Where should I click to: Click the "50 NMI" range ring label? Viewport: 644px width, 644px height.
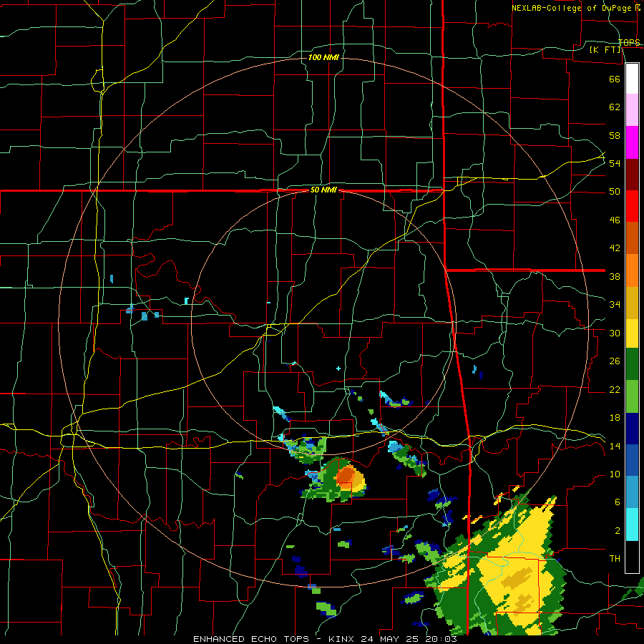tap(323, 190)
